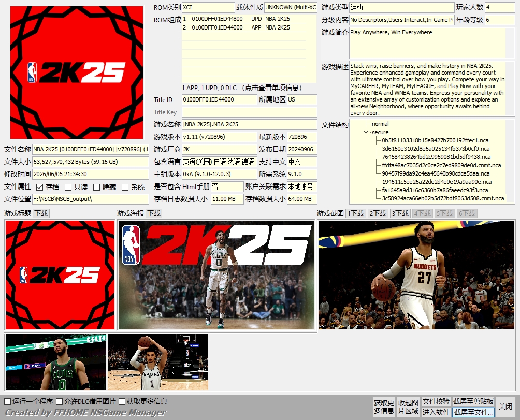Select the APP row in ROM组成 list
The height and width of the screenshot is (420, 520).
click(244, 27)
